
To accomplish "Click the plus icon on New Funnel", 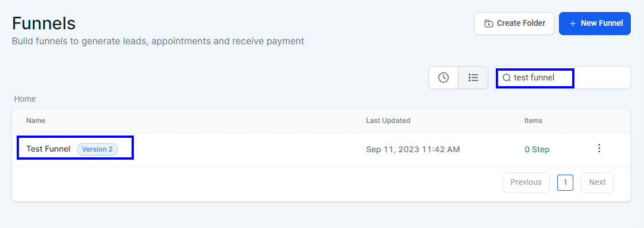I will (573, 24).
